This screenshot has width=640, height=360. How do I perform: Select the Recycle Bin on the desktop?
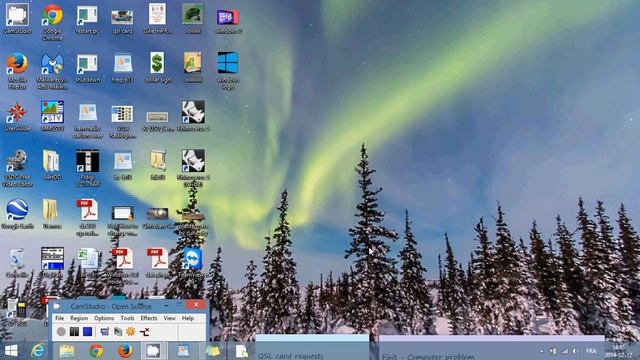(x=17, y=262)
